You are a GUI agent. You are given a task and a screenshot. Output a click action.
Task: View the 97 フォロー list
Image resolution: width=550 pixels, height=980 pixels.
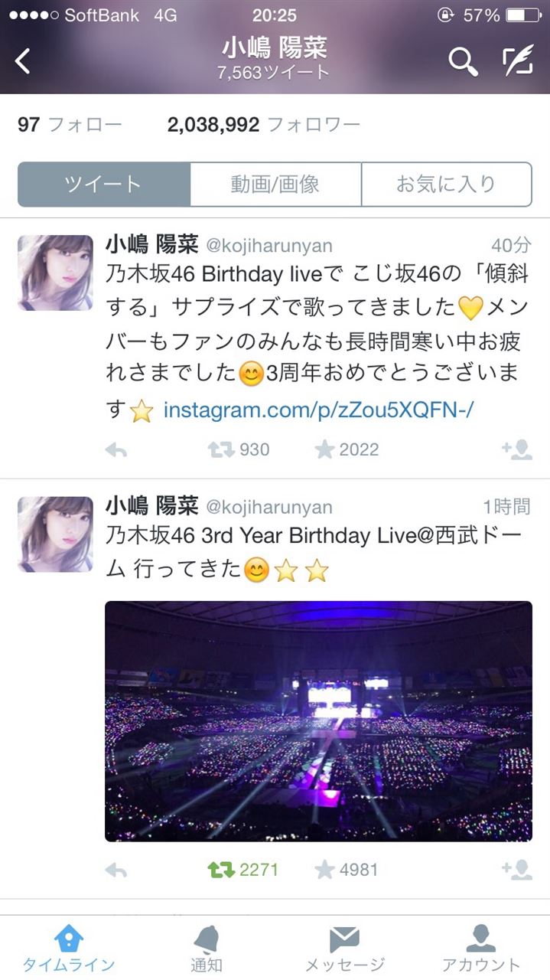pyautogui.click(x=70, y=125)
